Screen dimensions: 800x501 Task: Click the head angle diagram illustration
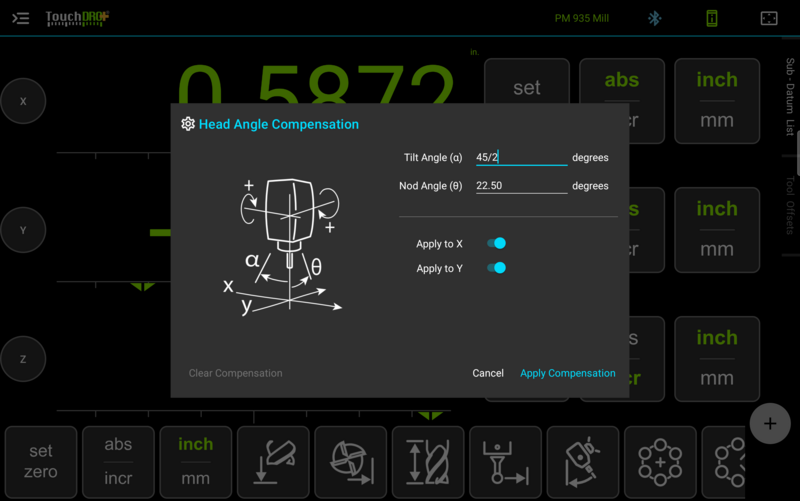pyautogui.click(x=282, y=246)
